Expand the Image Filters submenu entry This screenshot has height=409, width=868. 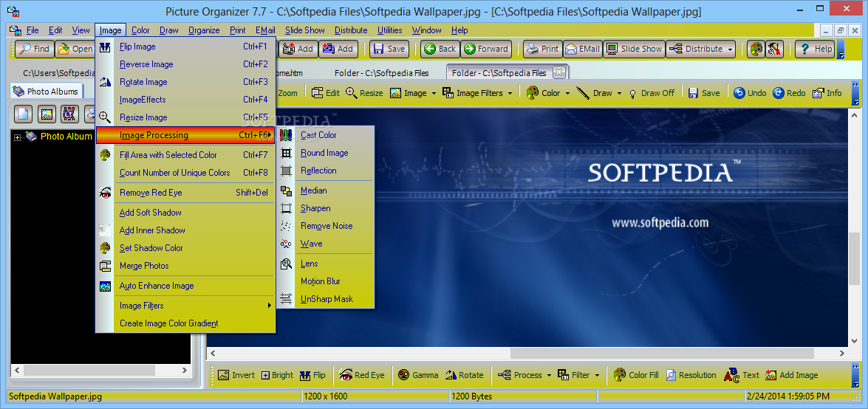click(185, 306)
